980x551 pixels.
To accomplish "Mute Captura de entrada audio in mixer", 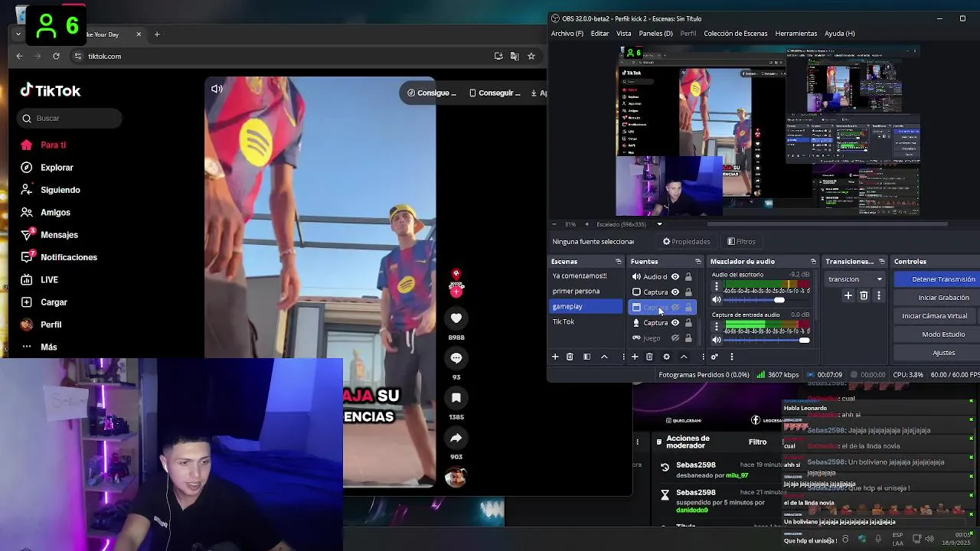I will [717, 340].
